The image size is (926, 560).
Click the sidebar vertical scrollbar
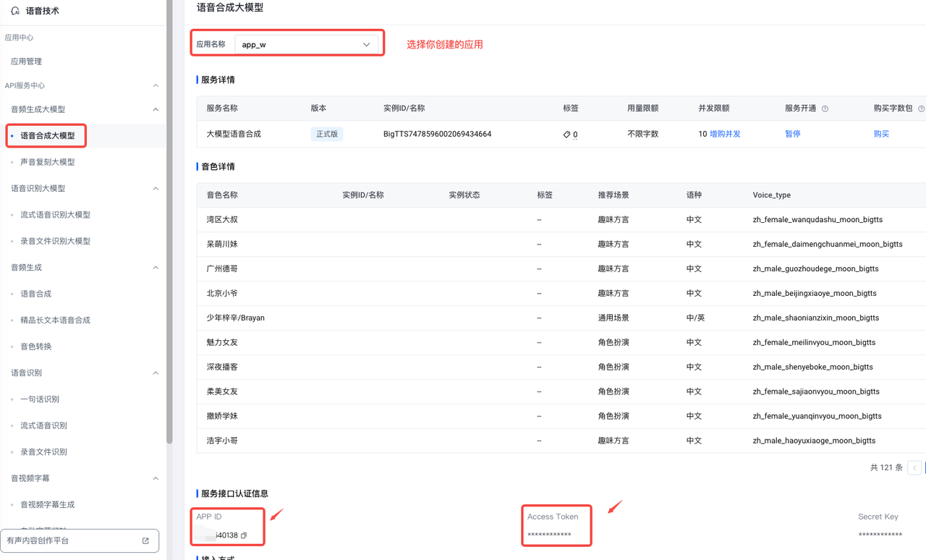pyautogui.click(x=169, y=221)
